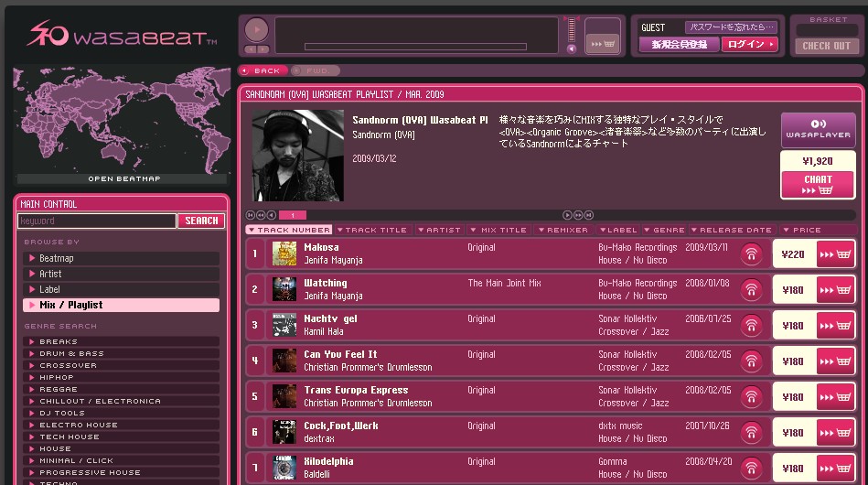Play the track with the round player button
This screenshot has width=868, height=485.
(256, 30)
